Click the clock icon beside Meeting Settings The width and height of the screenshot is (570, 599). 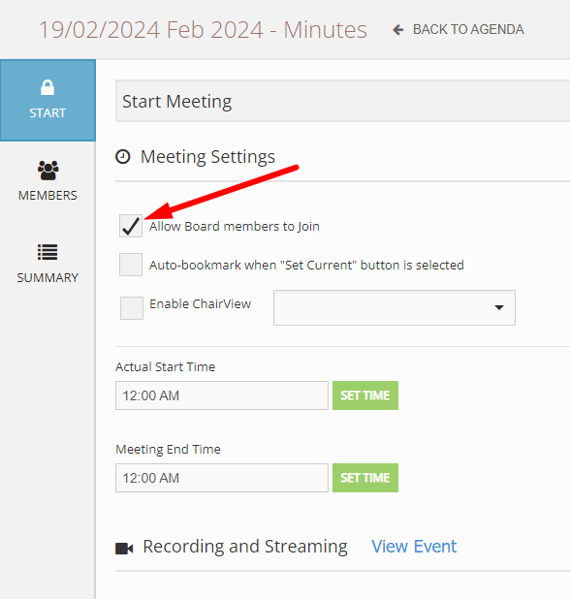point(123,157)
